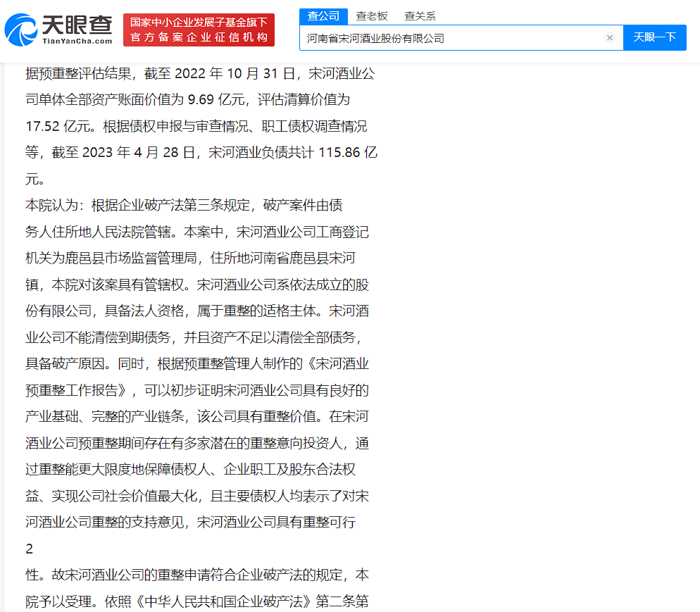Click the line starting 性。故宋河酒业公司的重整申请
This screenshot has width=700, height=612.
pyautogui.click(x=197, y=575)
